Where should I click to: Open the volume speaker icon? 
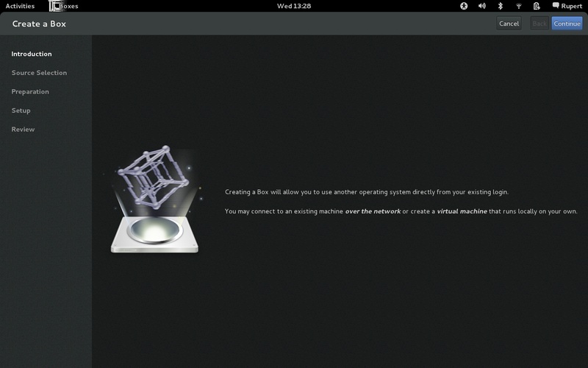point(482,6)
